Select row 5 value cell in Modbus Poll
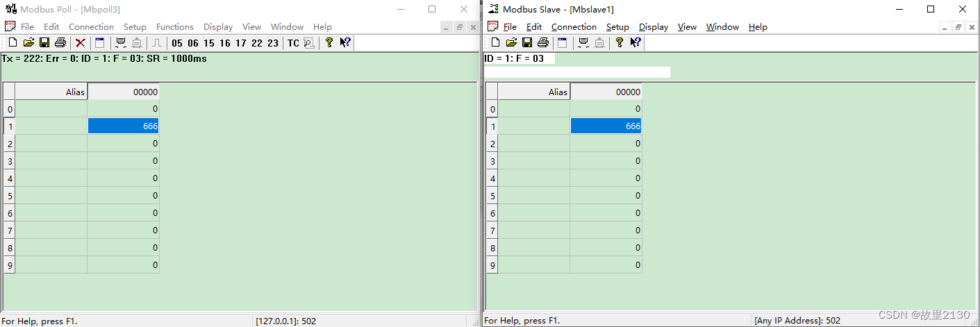The image size is (980, 327). 124,196
